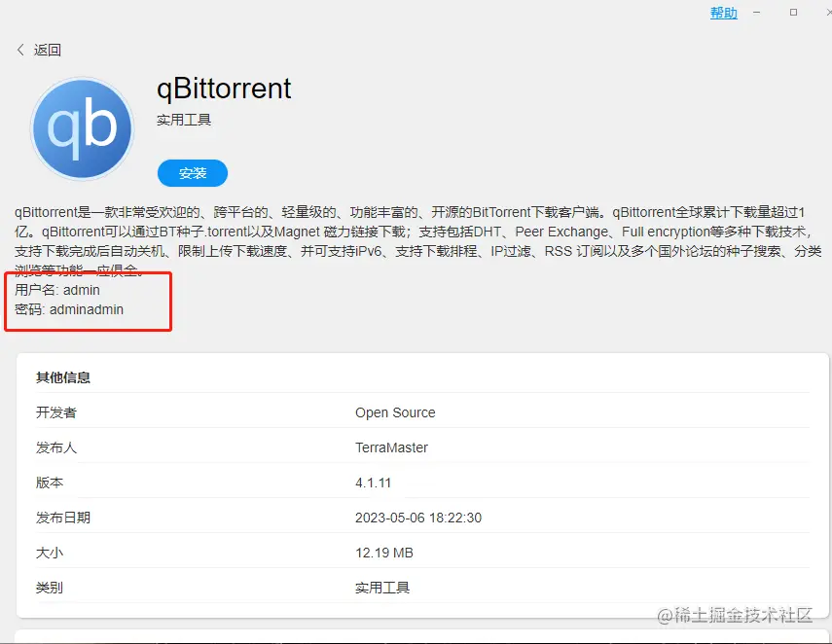Click the qBittorrent title text
Viewport: 832px width, 644px height.
click(224, 89)
